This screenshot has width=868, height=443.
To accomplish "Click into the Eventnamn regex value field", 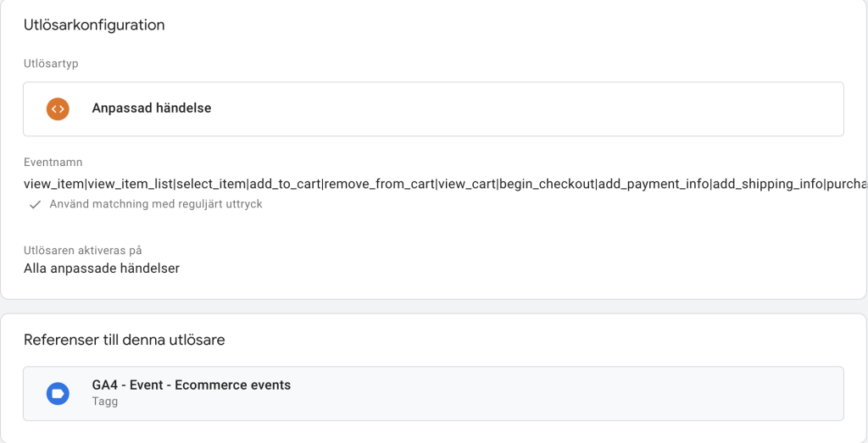I will click(x=445, y=184).
